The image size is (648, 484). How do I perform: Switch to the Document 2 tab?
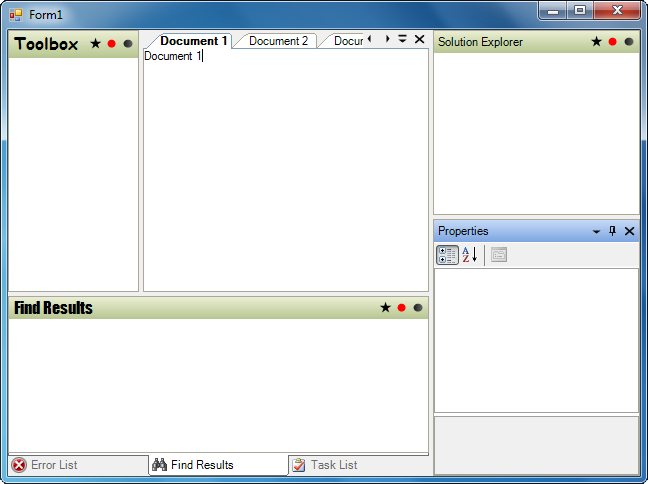(278, 41)
